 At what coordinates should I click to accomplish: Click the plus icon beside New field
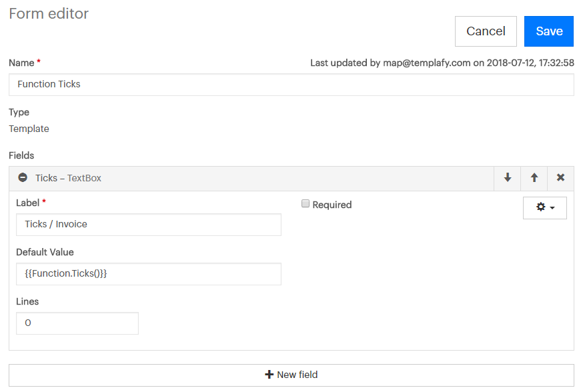click(x=269, y=375)
